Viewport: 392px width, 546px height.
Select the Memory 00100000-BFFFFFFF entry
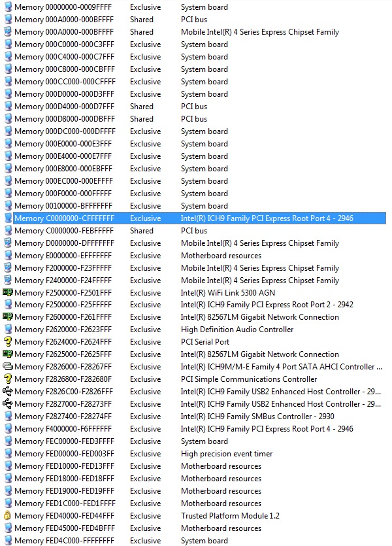(x=195, y=206)
